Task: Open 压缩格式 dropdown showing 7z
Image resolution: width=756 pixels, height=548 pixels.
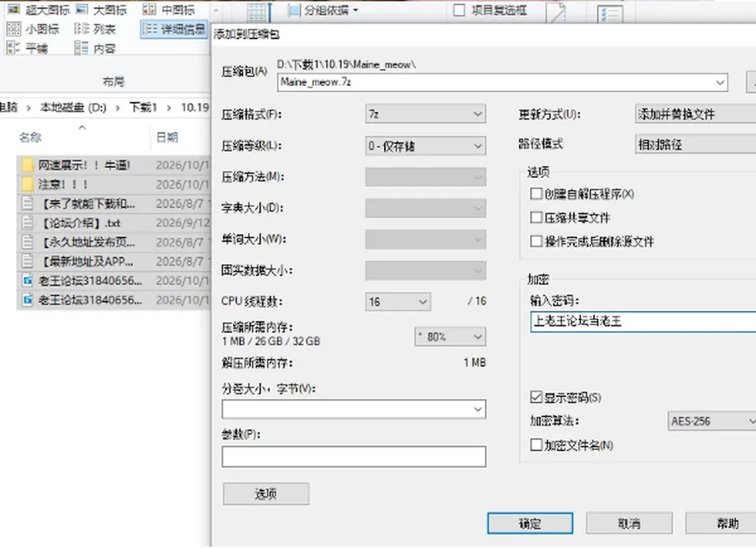Action: click(x=425, y=114)
